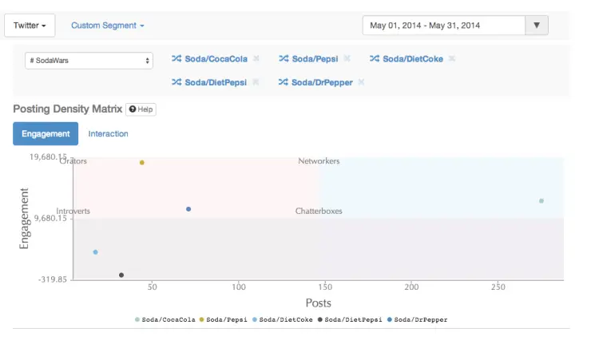This screenshot has height=364, width=591.
Task: Click the Soda/CocaCola data point on chart
Action: [541, 201]
